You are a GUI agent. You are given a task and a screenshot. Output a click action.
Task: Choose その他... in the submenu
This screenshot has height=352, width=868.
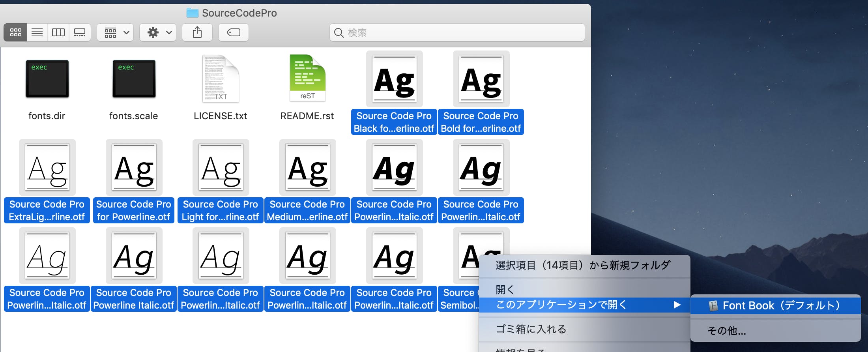coord(775,331)
